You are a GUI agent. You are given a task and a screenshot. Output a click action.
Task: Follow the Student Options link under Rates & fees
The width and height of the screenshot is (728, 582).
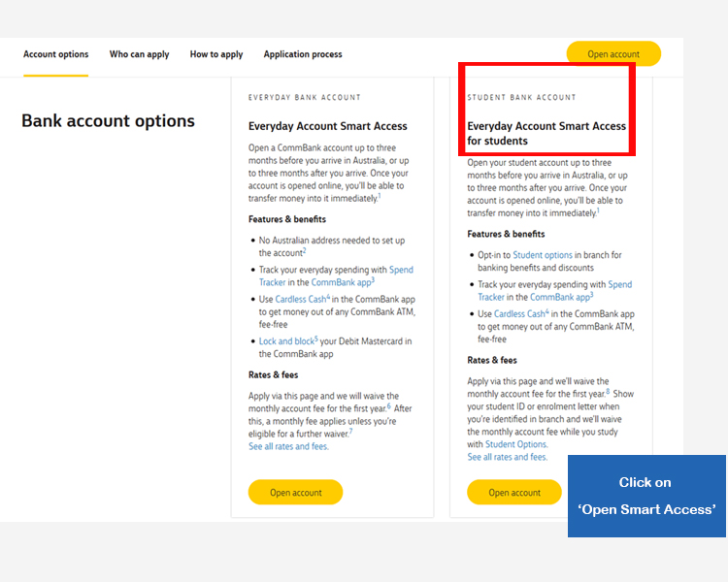(516, 444)
